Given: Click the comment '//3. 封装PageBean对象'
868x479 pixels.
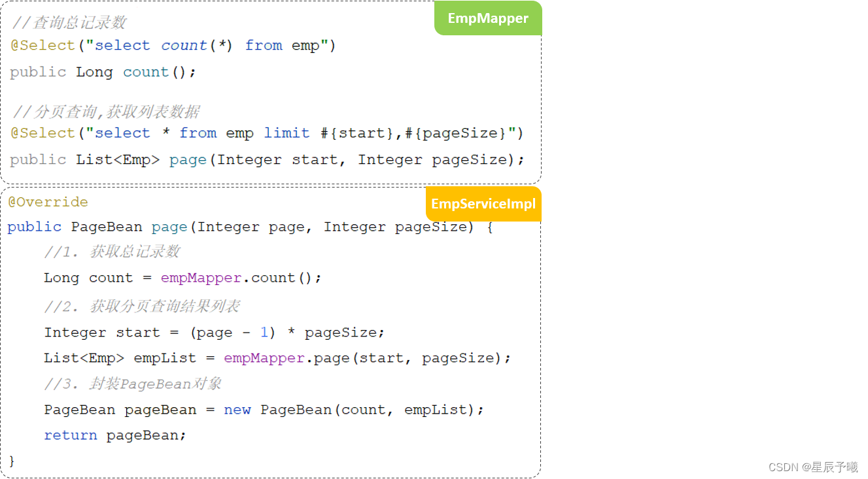Looking at the screenshot, I should [133, 384].
